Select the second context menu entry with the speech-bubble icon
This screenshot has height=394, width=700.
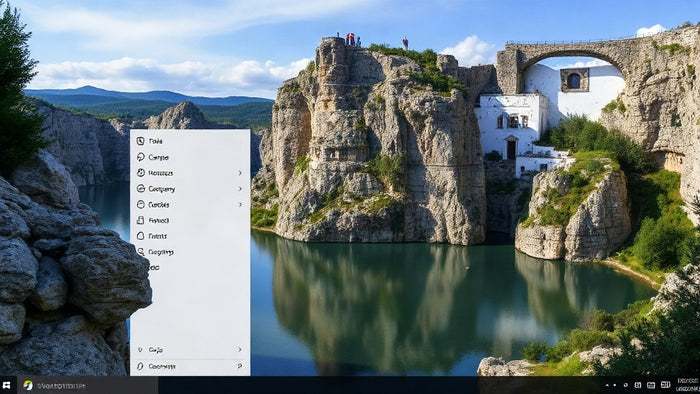(x=190, y=157)
